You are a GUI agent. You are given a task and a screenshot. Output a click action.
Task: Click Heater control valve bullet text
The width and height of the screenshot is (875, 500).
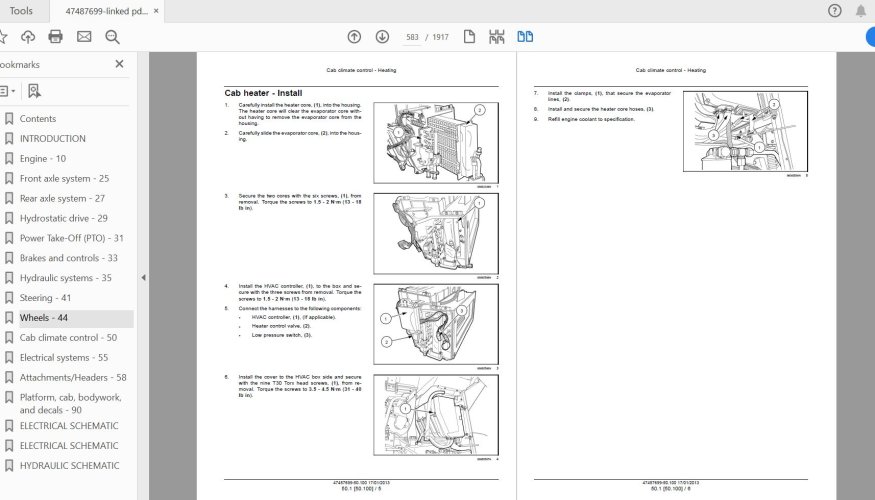point(281,326)
